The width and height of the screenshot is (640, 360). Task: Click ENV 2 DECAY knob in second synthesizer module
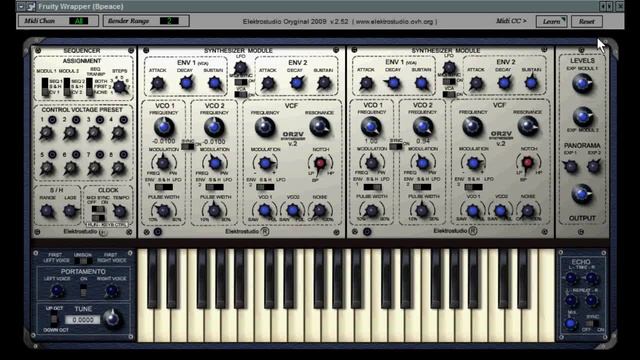click(x=504, y=83)
